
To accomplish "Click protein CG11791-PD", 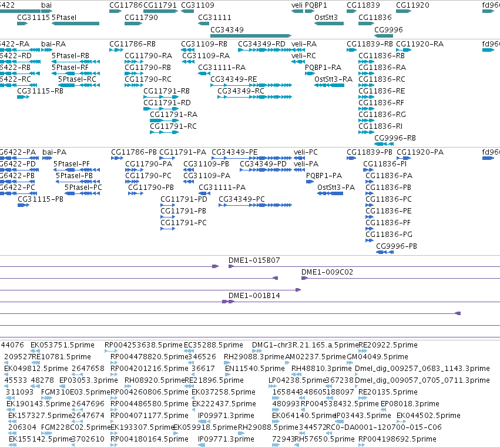I will click(184, 199).
